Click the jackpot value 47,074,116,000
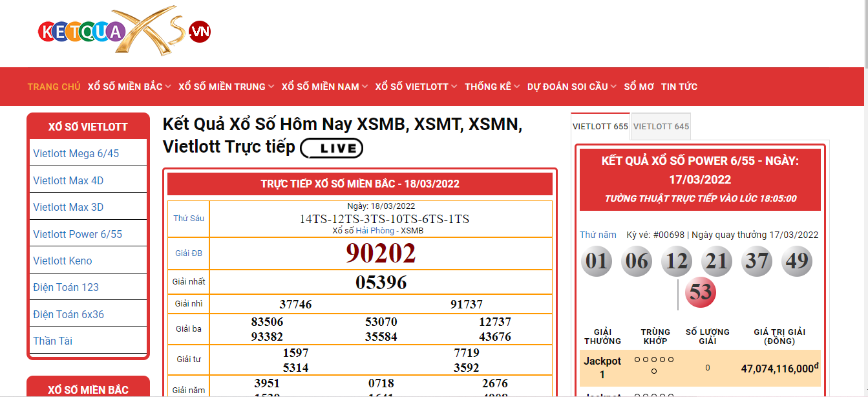 (780, 369)
